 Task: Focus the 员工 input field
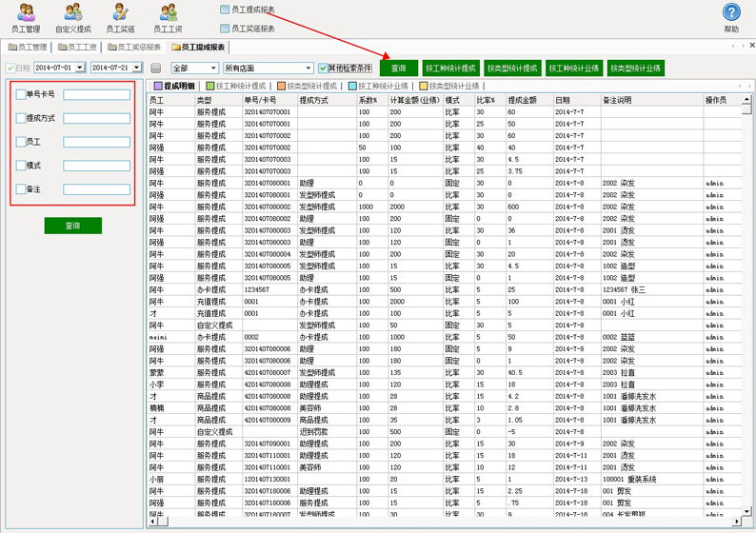96,142
